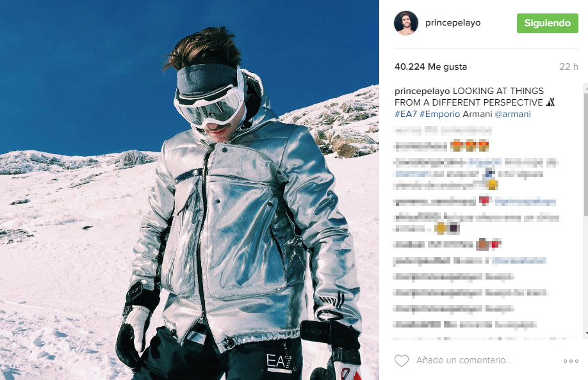The image size is (588, 380).
Task: Toggle the green Siguiendo follow button
Action: pos(547,23)
